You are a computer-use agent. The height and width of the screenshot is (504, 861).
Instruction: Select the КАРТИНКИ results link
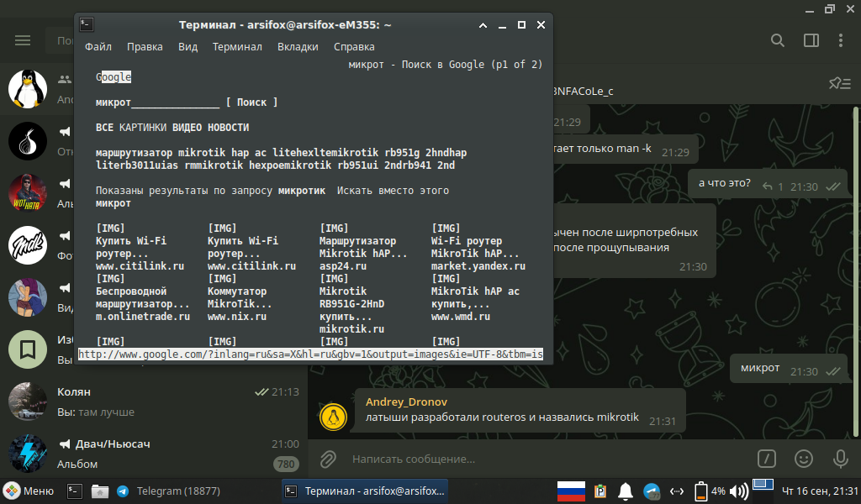[x=143, y=127]
